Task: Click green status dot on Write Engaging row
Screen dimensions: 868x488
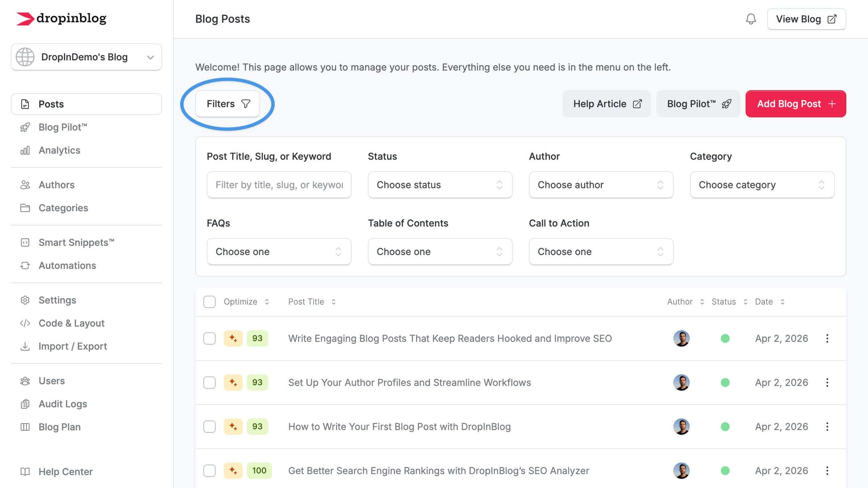Action: click(725, 339)
